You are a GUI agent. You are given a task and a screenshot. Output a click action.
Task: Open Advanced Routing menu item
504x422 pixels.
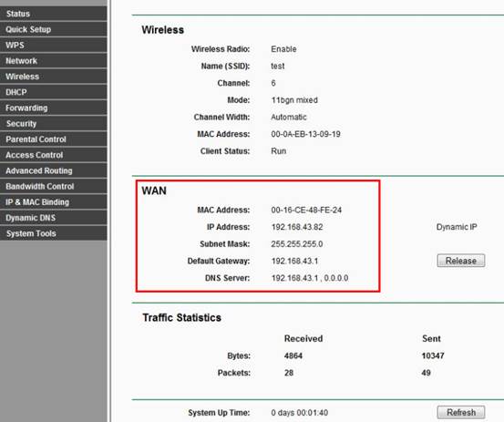click(x=54, y=170)
